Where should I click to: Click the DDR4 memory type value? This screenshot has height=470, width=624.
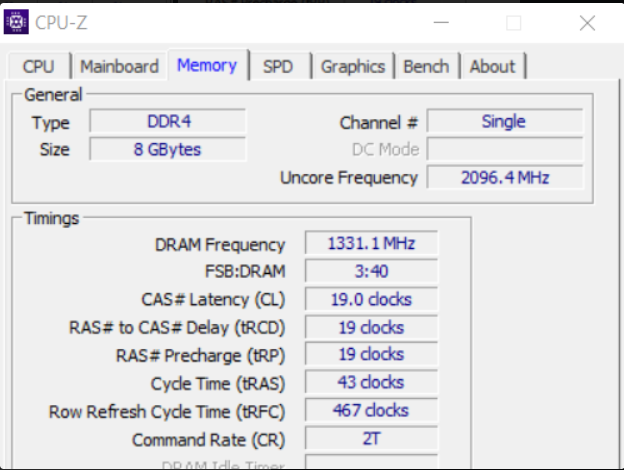(x=168, y=121)
